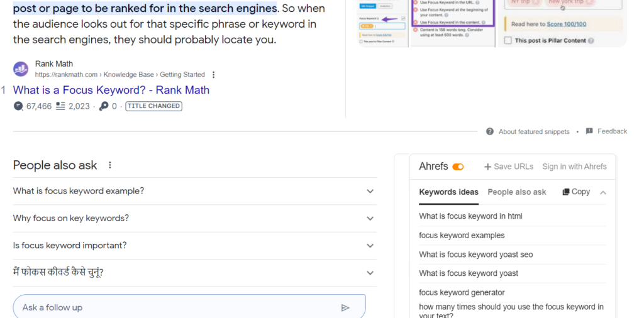644x318 pixels.
Task: Click the 2,023 word count icon
Action: click(60, 106)
